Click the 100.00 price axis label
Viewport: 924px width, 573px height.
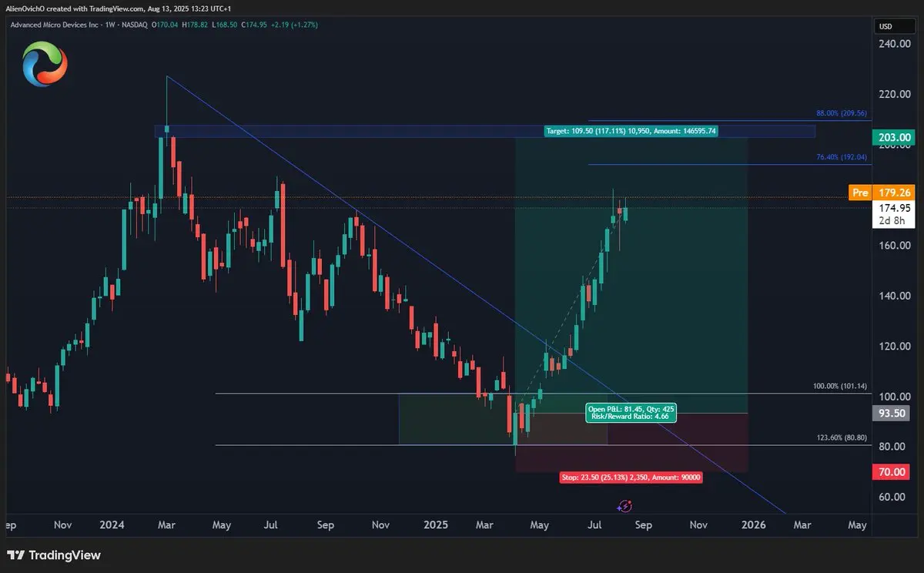point(894,397)
